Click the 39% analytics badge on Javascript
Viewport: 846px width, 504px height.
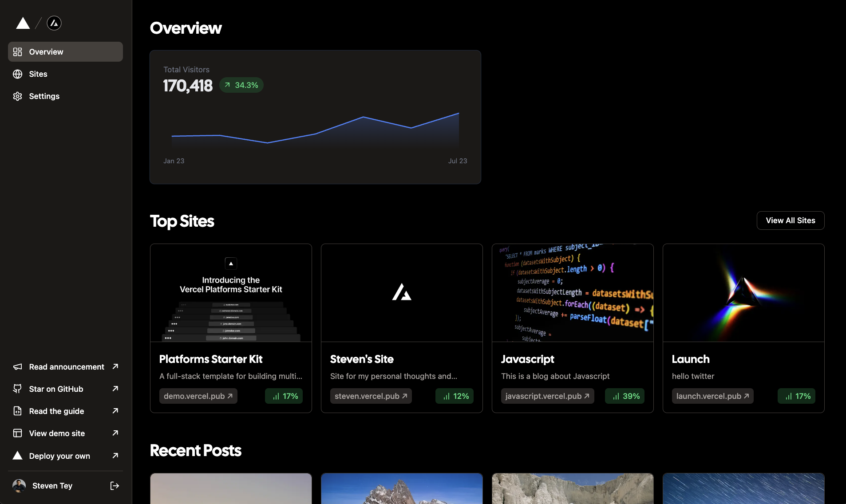tap(625, 396)
